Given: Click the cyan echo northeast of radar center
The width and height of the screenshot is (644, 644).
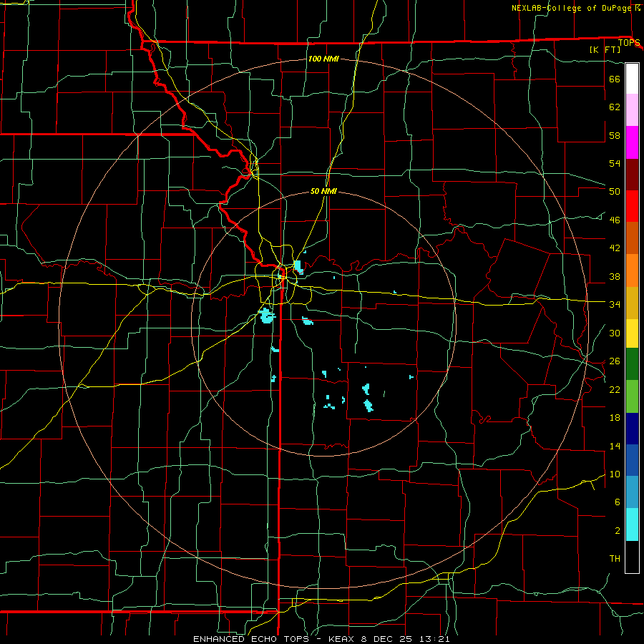Looking at the screenshot, I should [x=298, y=267].
